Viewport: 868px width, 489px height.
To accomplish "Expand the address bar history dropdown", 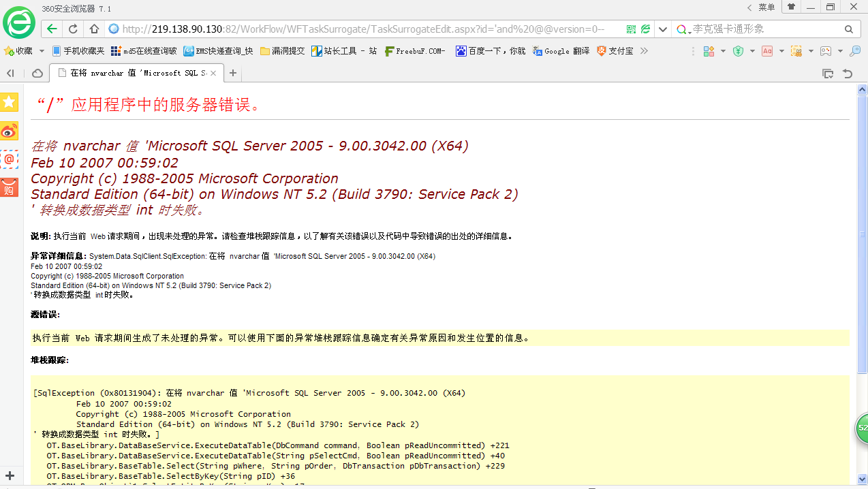I will [x=663, y=29].
